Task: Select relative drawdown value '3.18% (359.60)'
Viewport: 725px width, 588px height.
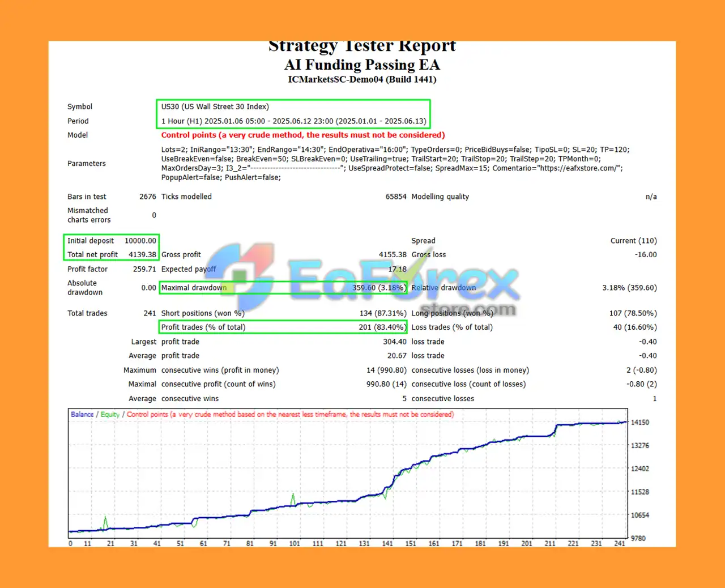Action: [629, 288]
